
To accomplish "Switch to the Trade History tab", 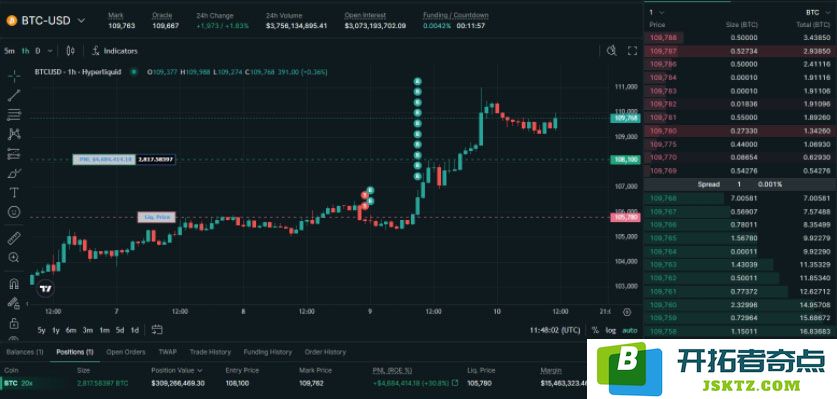I will click(210, 352).
